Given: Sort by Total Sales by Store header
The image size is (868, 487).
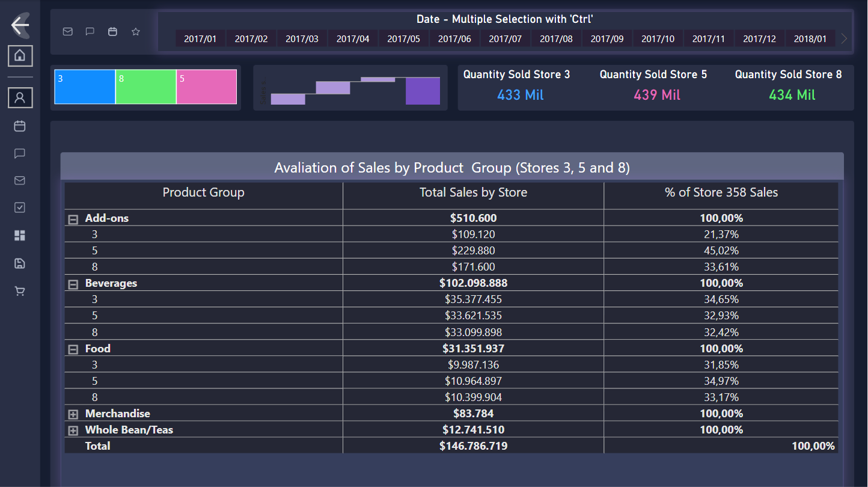Looking at the screenshot, I should pyautogui.click(x=473, y=193).
